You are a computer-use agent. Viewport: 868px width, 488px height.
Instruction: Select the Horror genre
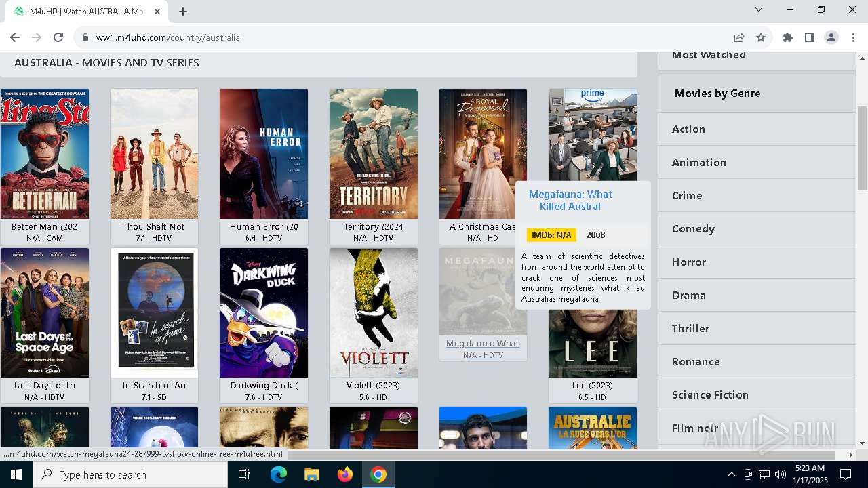[x=757, y=262]
